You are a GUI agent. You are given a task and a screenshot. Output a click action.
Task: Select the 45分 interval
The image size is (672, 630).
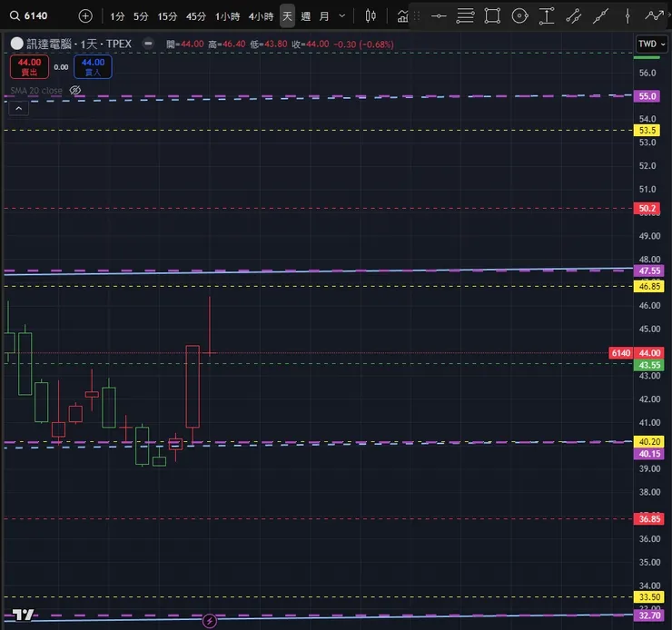click(196, 16)
